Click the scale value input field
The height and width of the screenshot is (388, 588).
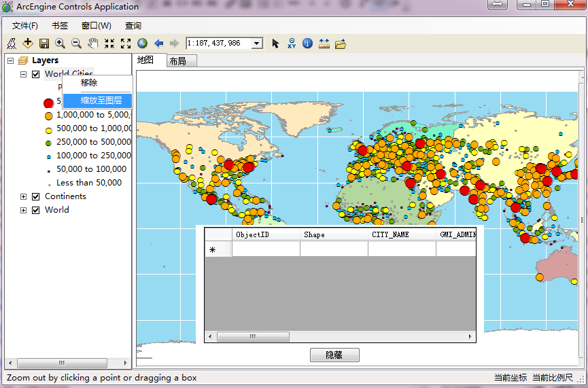pyautogui.click(x=219, y=43)
